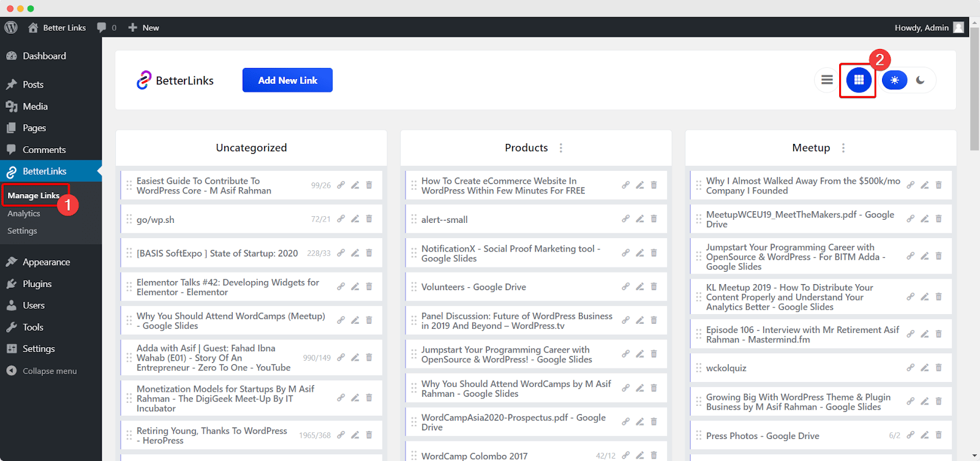Open Analytics submenu
The height and width of the screenshot is (461, 980).
tap(24, 214)
